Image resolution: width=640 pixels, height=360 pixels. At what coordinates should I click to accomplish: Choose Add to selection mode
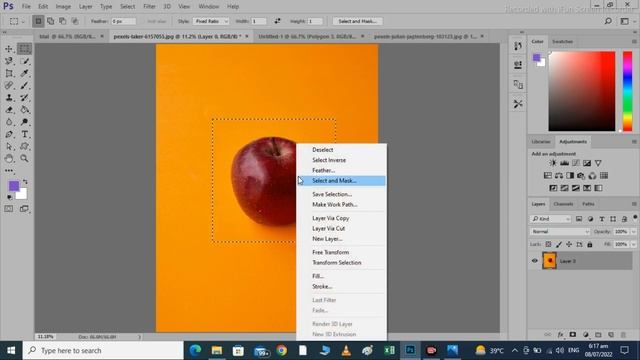(51, 21)
